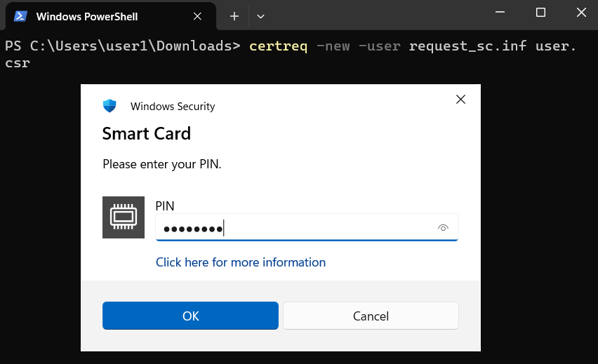Click the smart card chip icon

123,217
